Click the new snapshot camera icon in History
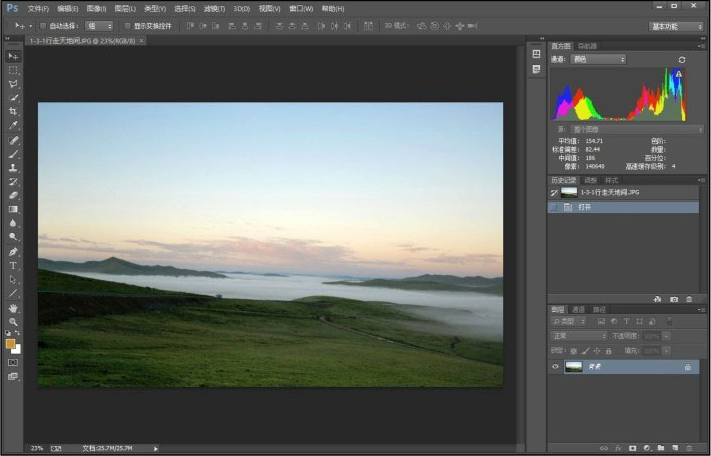 (674, 299)
